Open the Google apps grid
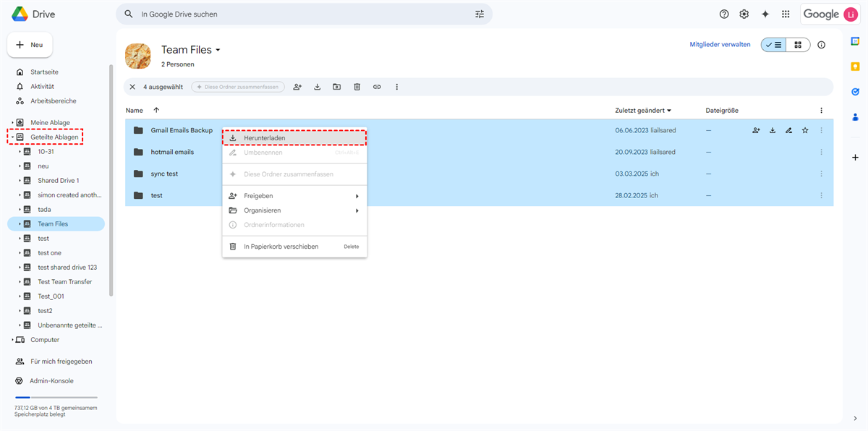 pos(786,14)
